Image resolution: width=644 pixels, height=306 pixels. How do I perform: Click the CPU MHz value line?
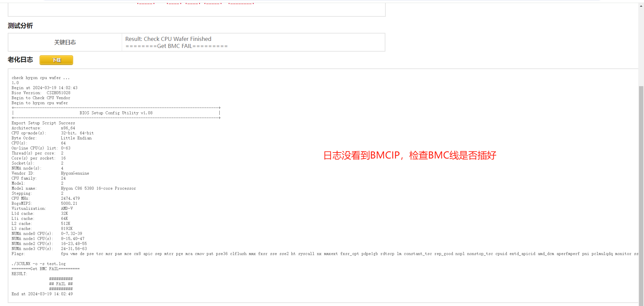(45, 198)
